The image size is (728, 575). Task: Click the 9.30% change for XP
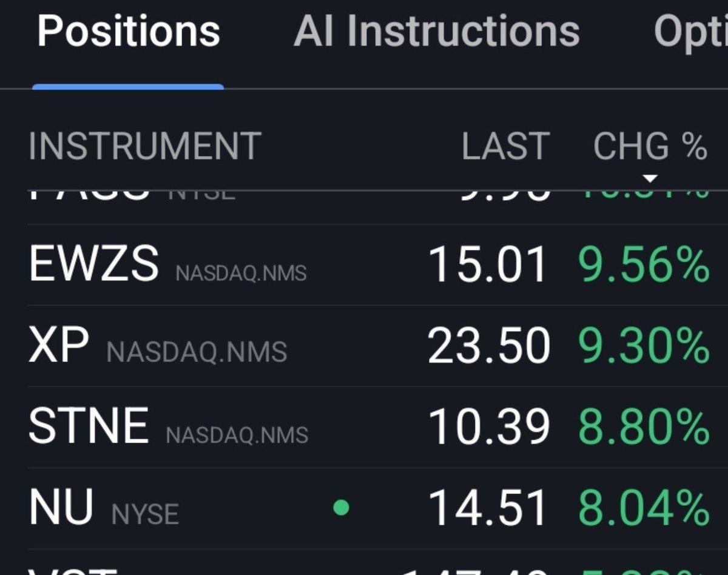pos(644,346)
